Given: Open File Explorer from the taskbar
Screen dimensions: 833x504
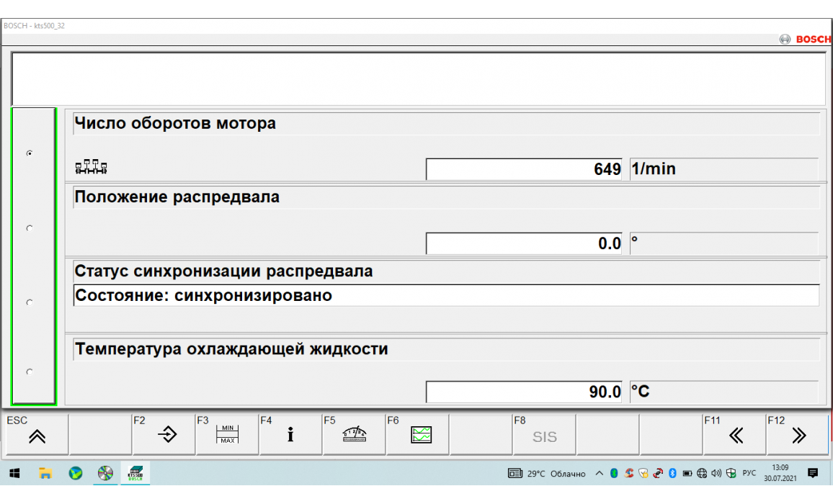Looking at the screenshot, I should (x=45, y=473).
